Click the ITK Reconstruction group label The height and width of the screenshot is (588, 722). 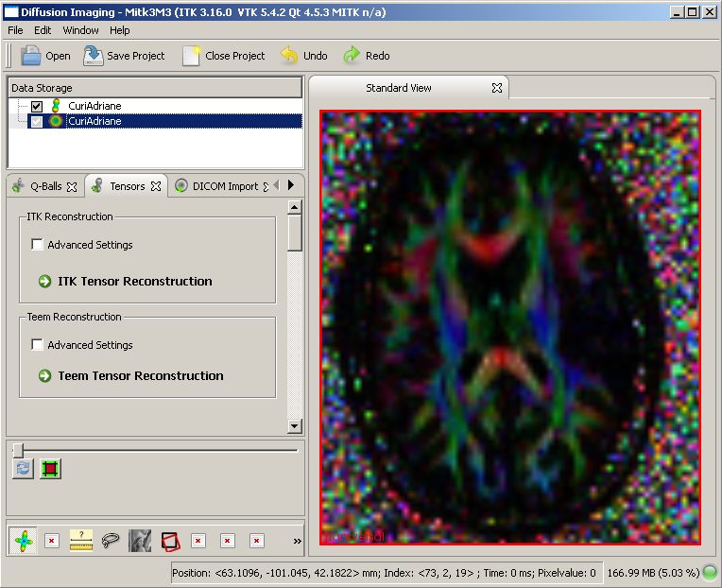tap(70, 216)
